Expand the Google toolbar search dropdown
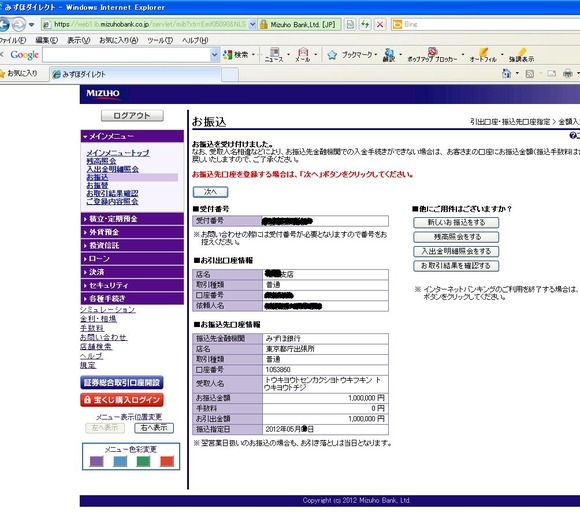 (215, 55)
